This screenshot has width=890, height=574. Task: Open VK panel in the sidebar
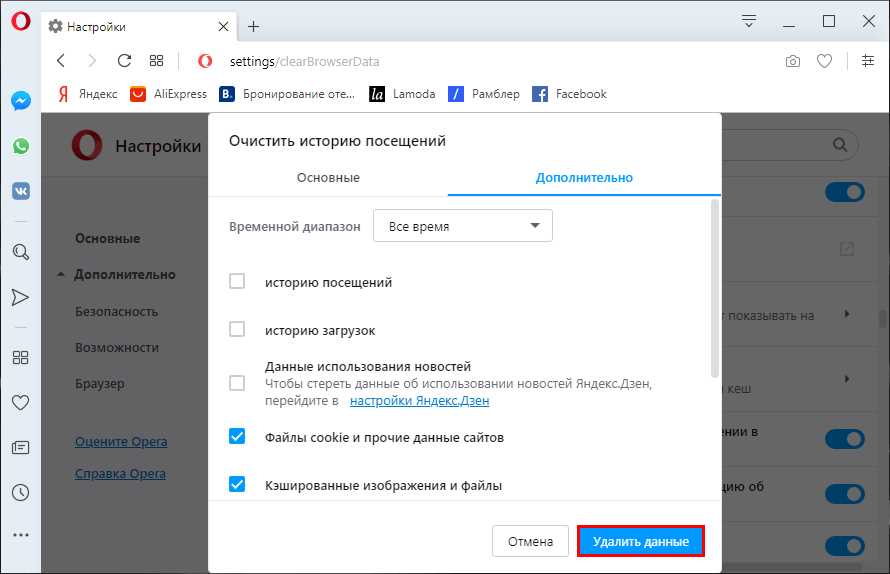tap(21, 191)
